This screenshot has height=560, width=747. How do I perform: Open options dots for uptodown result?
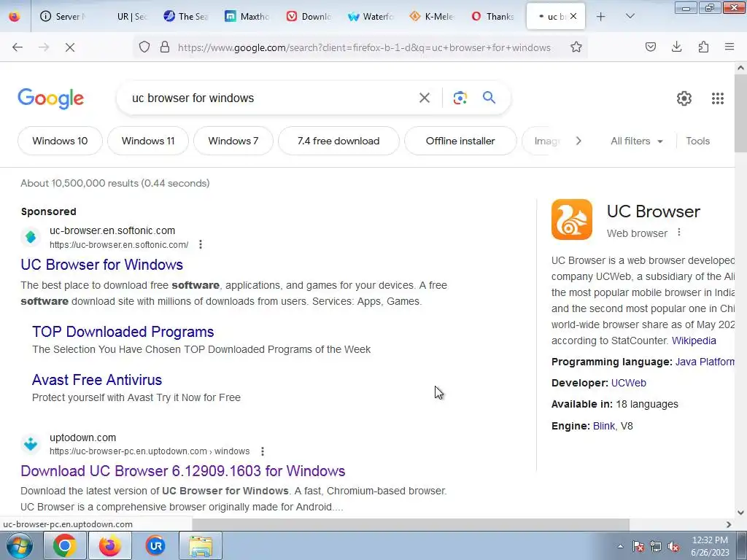click(x=263, y=451)
